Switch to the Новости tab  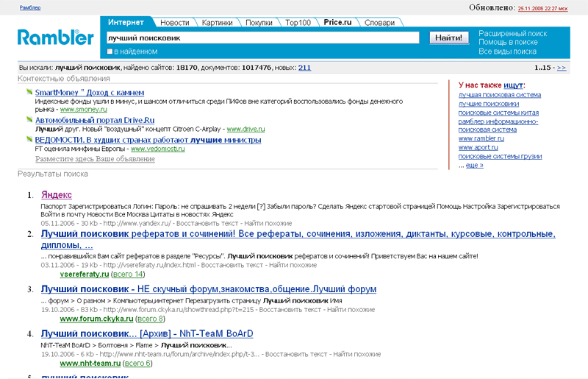174,23
